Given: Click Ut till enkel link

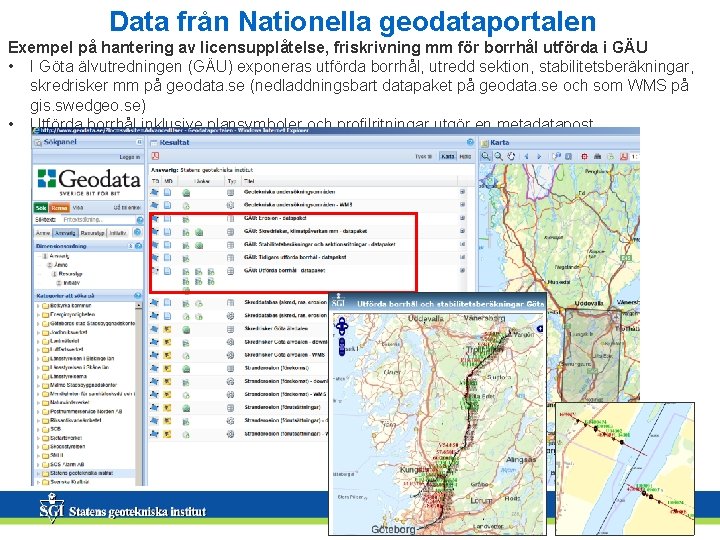Looking at the screenshot, I should [127, 208].
